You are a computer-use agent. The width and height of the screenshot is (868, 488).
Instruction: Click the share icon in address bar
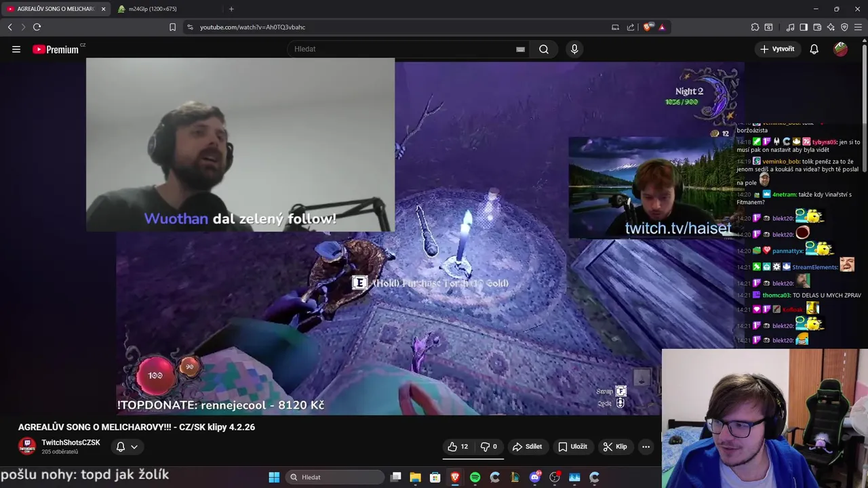[x=631, y=27]
